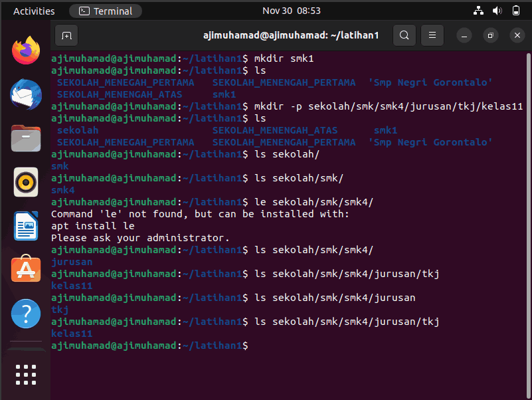The height and width of the screenshot is (400, 532).
Task: Click the 'apt install le' line
Action: [x=93, y=226]
